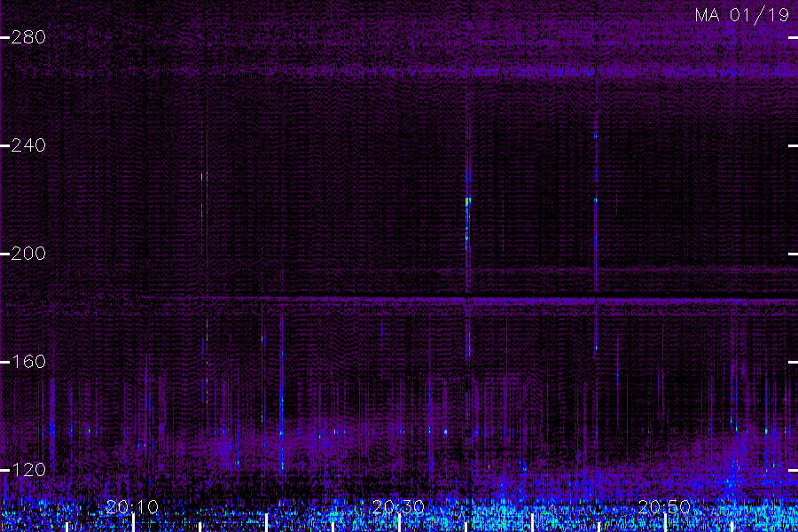
Task: Click the 200 frequency axis label
Action: [28, 254]
